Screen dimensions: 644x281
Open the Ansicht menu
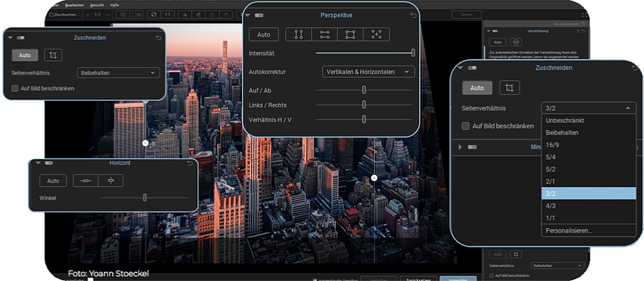[97, 5]
